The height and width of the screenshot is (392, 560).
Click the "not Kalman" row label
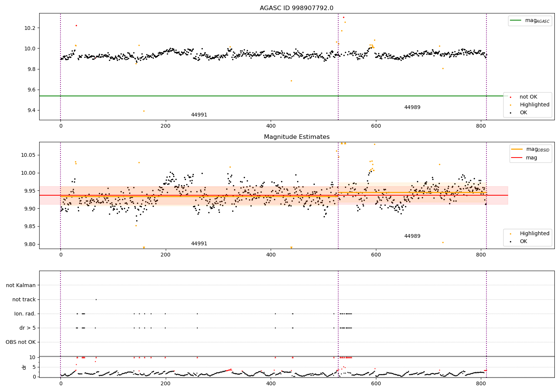21,285
